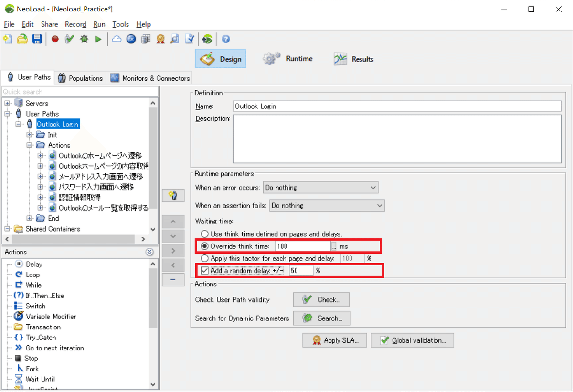Click the right arrow move button
Image resolution: width=573 pixels, height=392 pixels.
(x=173, y=251)
